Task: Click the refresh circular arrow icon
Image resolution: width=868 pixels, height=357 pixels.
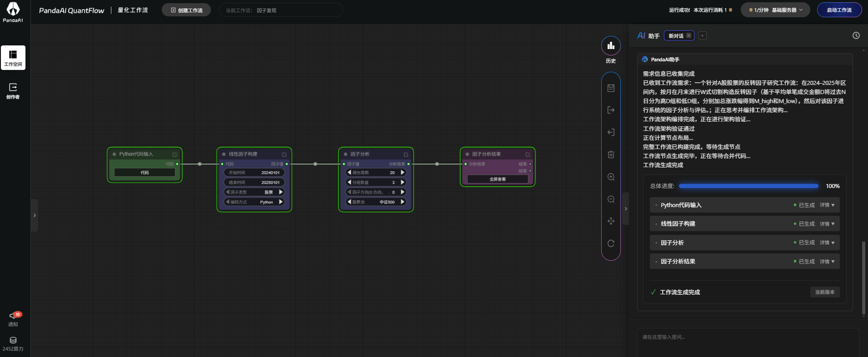Action: click(x=611, y=243)
